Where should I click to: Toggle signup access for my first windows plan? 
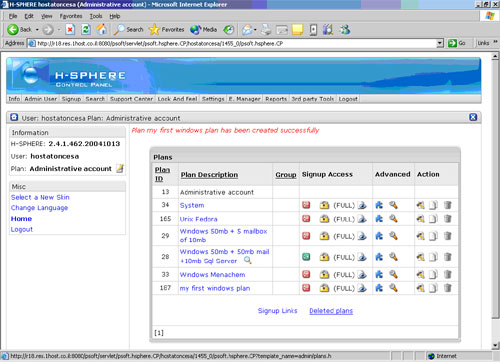coord(306,288)
